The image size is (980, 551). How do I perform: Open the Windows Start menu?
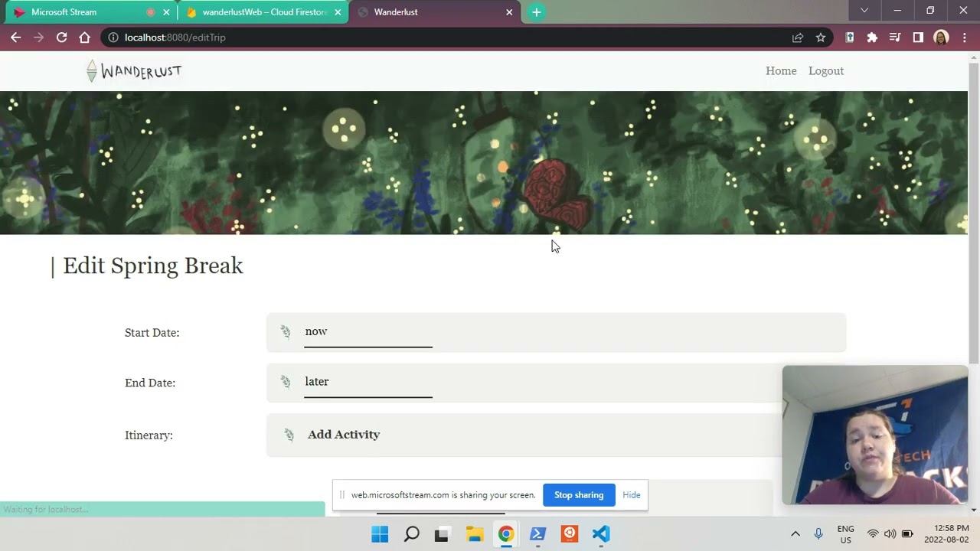(x=380, y=534)
